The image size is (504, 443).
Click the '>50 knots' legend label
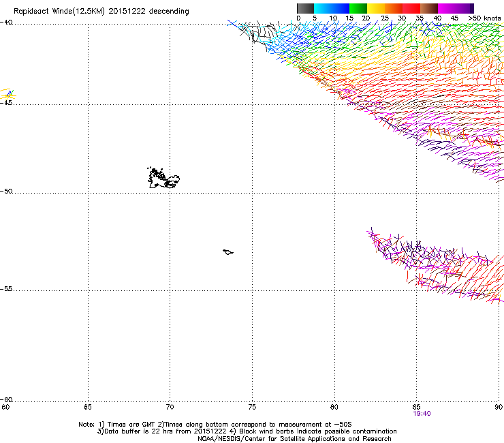485,18
